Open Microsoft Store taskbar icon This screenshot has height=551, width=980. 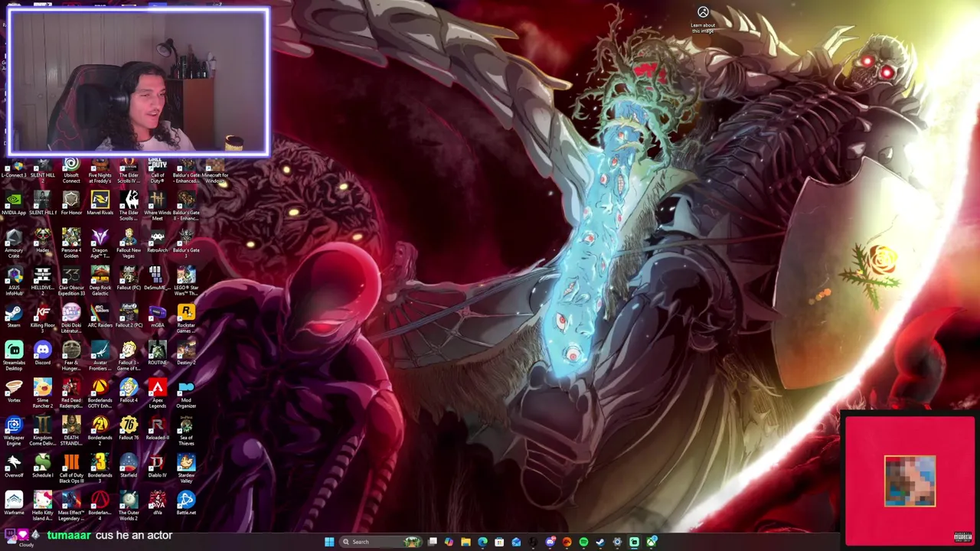pos(499,542)
